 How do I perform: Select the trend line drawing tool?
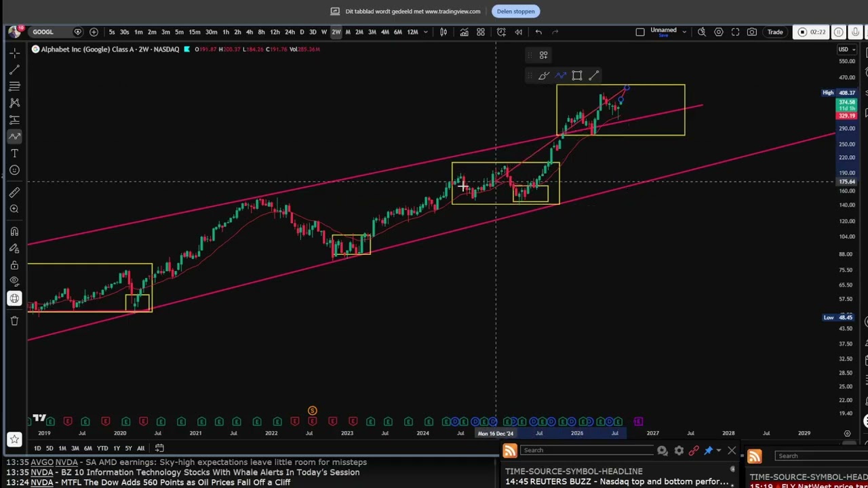point(14,70)
